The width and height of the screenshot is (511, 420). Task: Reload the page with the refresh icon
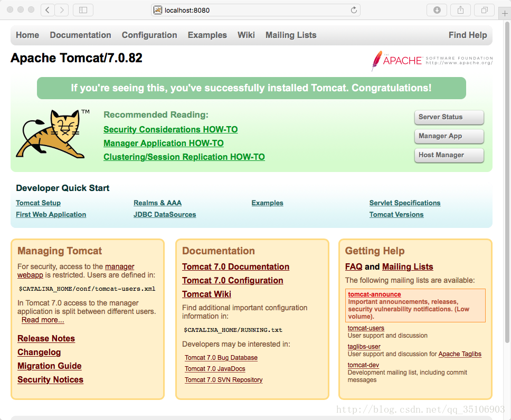click(354, 10)
